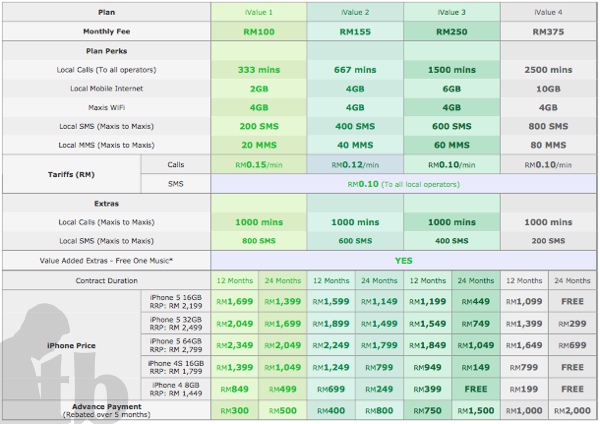Click the RM100 monthly fee cell

[x=260, y=32]
